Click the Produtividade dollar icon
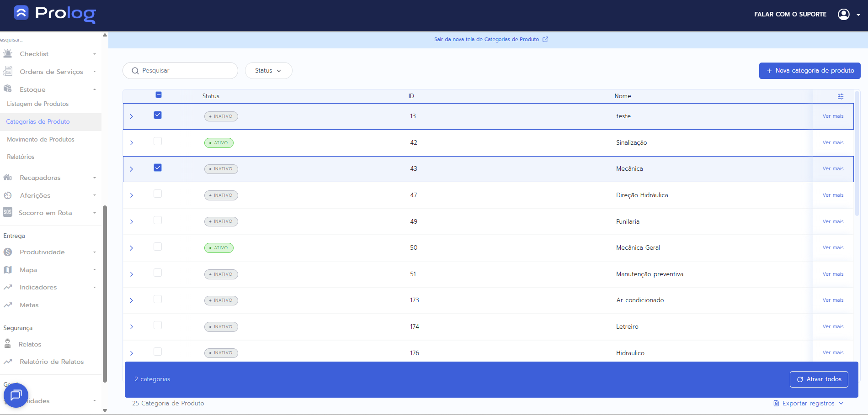868x415 pixels. [x=8, y=252]
